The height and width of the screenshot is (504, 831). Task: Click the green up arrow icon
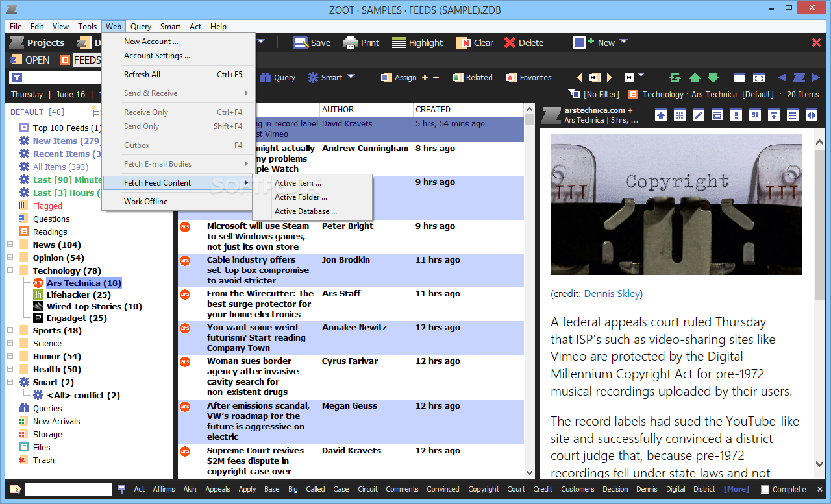(x=695, y=78)
